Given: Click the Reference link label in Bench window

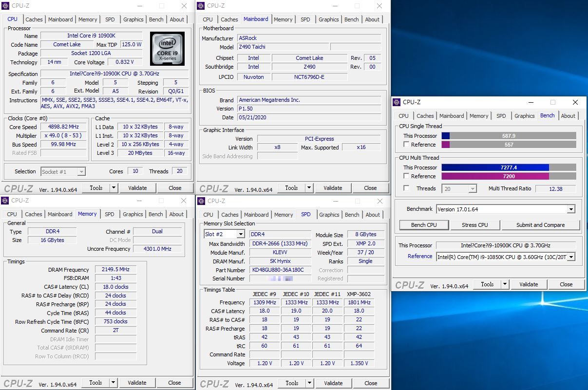Looking at the screenshot, I should point(420,256).
